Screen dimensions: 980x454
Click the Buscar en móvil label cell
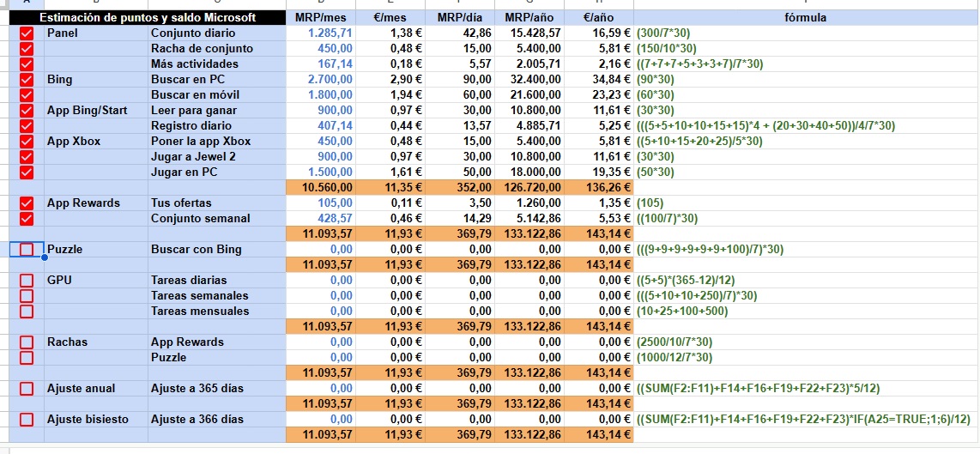pos(217,95)
